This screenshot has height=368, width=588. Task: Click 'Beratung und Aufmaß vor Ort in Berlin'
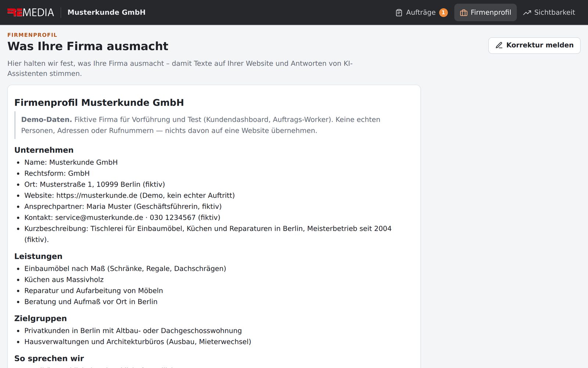91,302
